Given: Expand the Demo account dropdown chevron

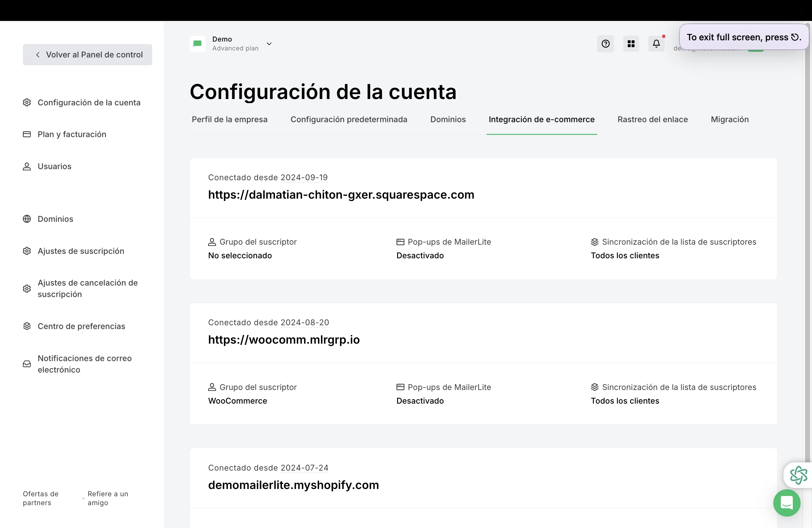Looking at the screenshot, I should click(269, 44).
